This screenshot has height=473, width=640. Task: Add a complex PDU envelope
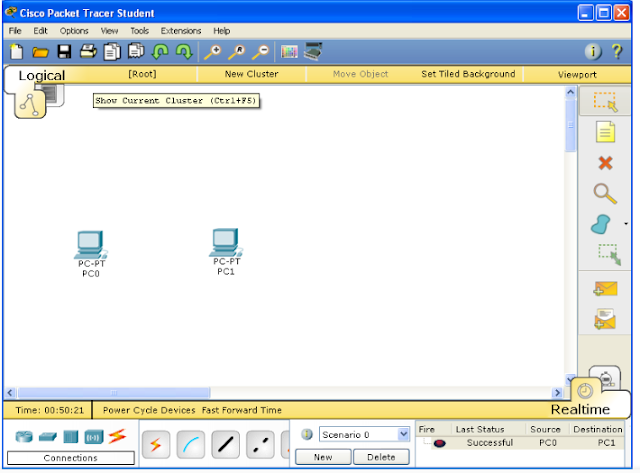click(x=605, y=319)
